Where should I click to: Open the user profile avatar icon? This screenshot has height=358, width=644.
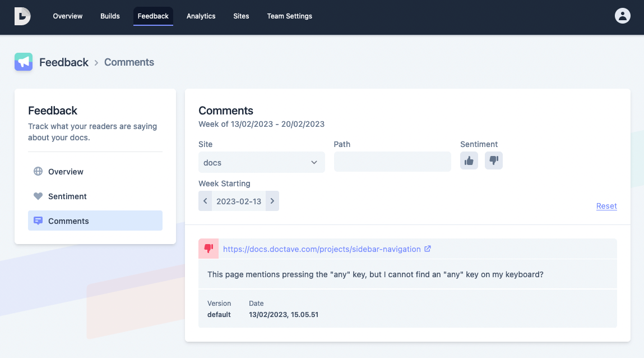click(x=622, y=16)
